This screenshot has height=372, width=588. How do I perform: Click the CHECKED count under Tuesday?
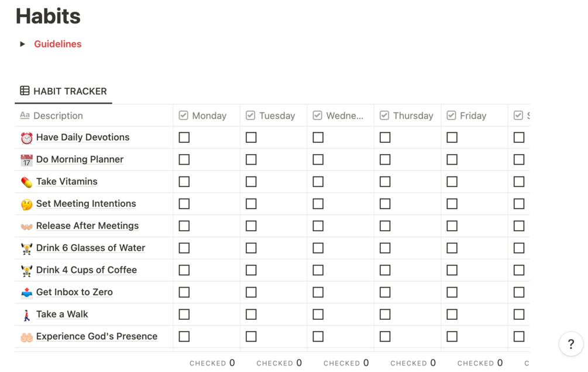(x=279, y=363)
